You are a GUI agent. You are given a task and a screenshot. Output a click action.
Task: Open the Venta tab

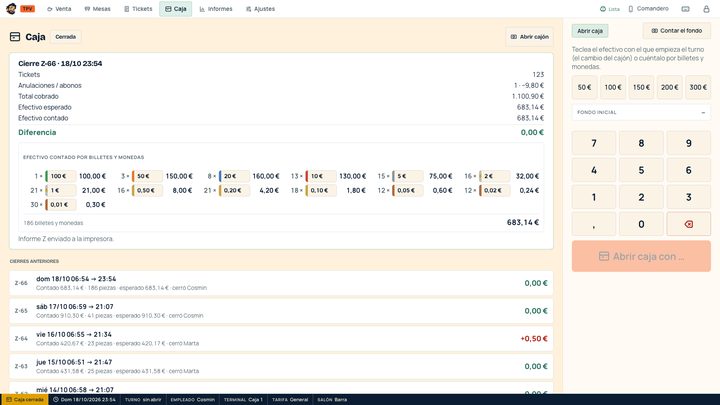click(x=59, y=9)
